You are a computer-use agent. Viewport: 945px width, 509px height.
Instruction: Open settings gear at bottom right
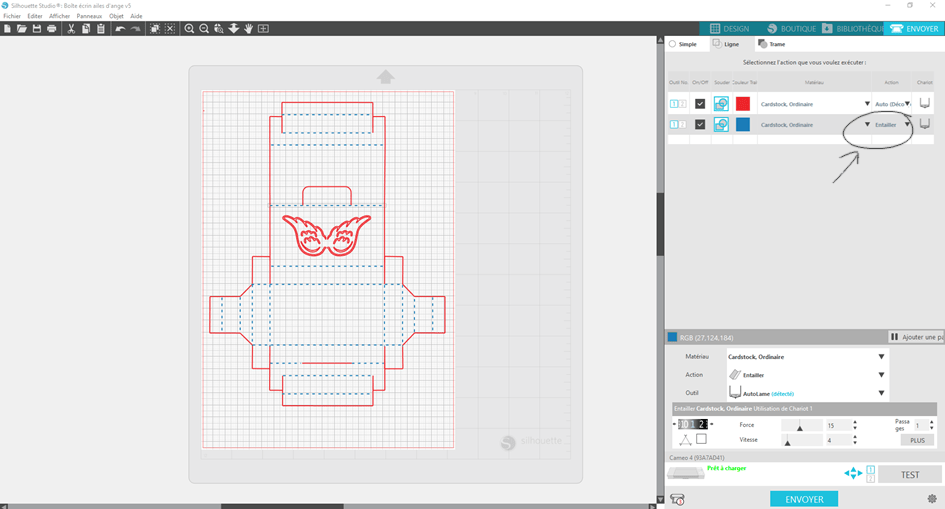(x=931, y=498)
